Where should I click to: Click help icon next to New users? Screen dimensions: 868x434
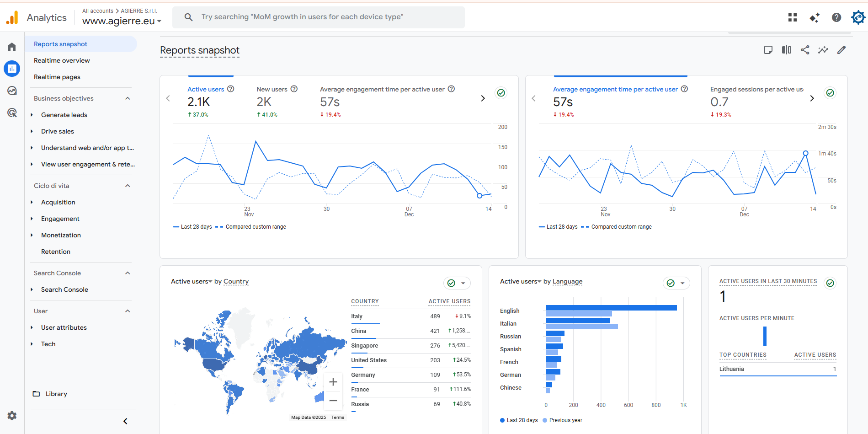tap(294, 89)
